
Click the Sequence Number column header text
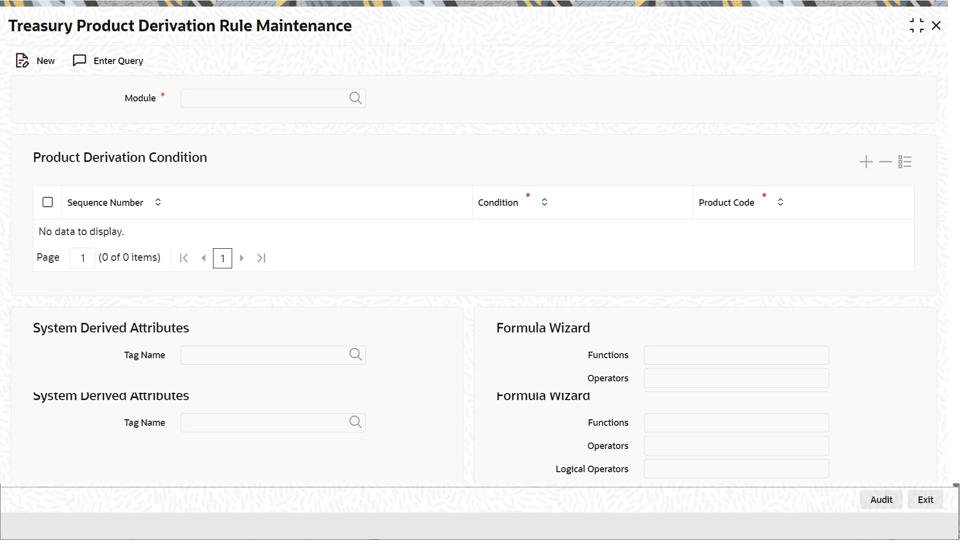[x=105, y=202]
